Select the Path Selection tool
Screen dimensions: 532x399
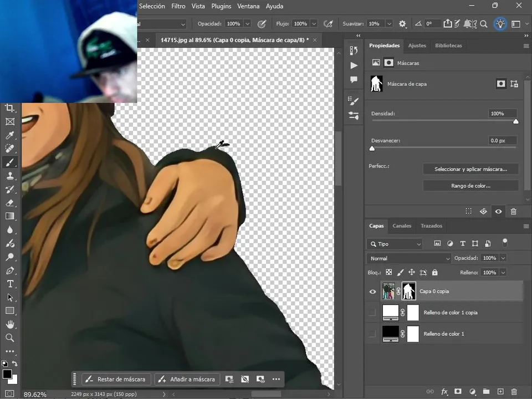[10, 298]
